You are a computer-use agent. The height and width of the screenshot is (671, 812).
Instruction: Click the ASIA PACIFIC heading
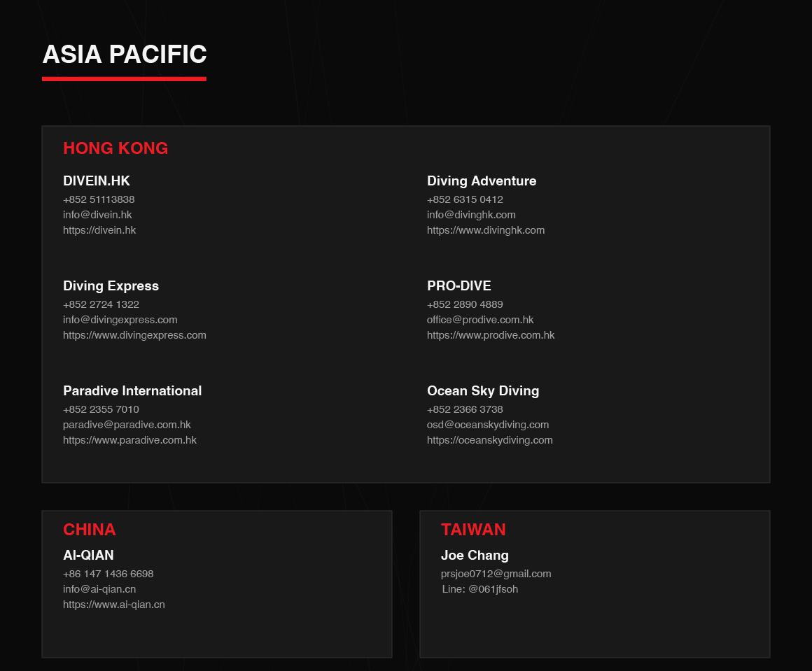pos(125,55)
